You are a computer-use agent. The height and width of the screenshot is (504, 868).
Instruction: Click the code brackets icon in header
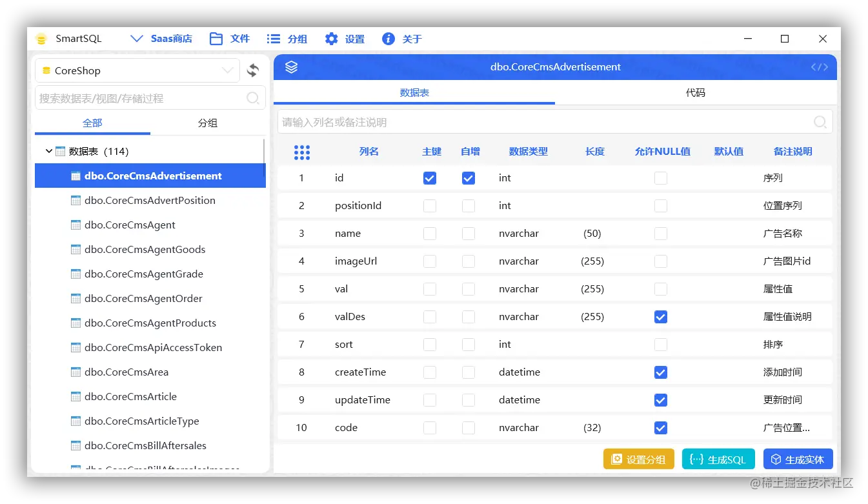(x=820, y=67)
